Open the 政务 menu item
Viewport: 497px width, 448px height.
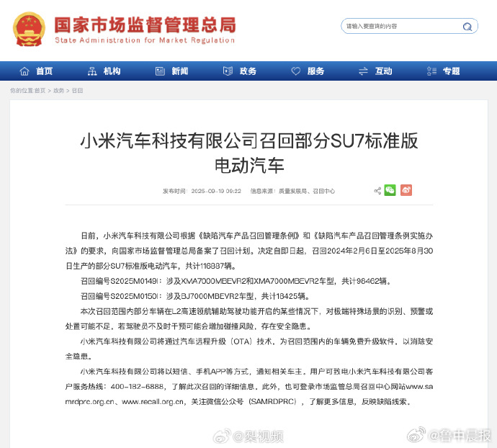point(248,71)
